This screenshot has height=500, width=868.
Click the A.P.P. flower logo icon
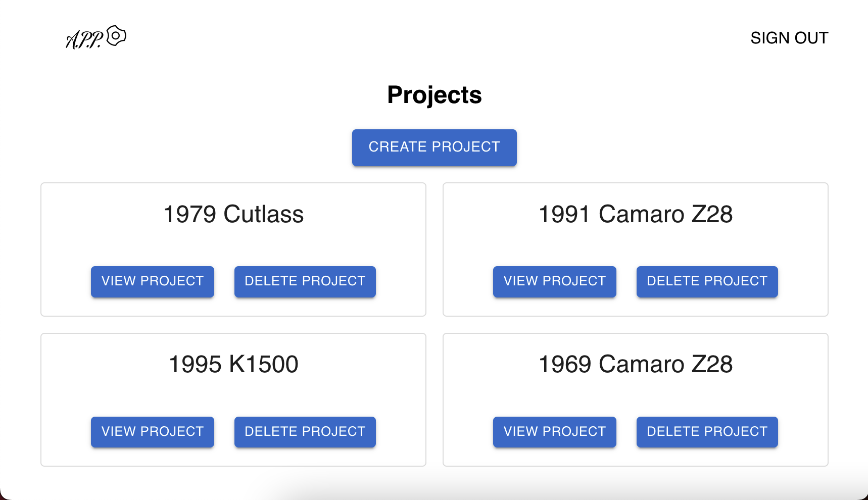point(116,36)
